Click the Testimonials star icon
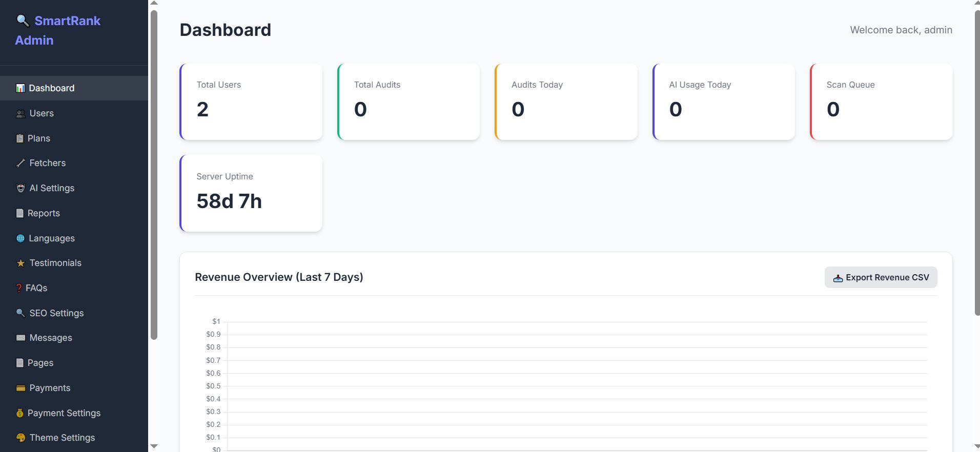The image size is (980, 452). [21, 263]
